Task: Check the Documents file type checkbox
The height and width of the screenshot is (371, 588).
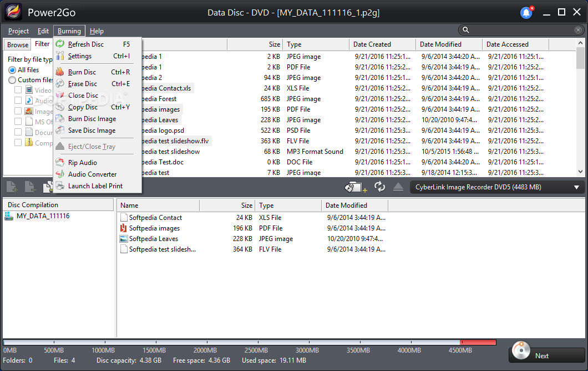Action: coord(18,132)
